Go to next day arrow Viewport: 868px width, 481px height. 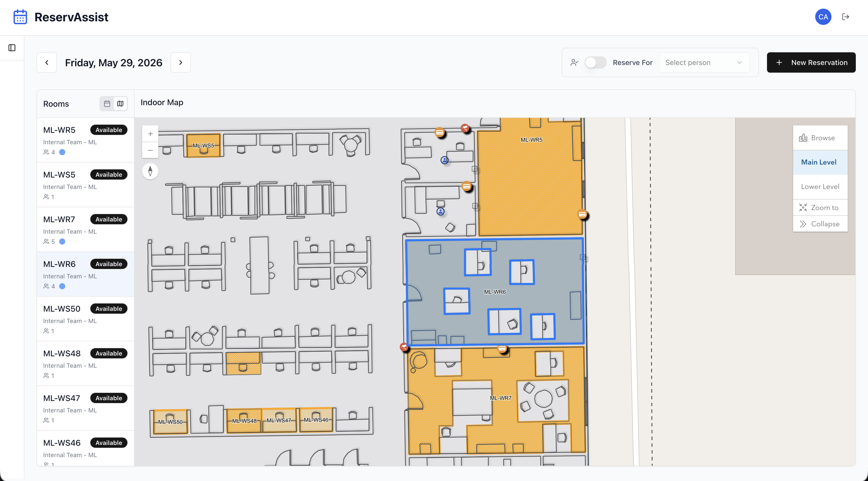click(181, 62)
